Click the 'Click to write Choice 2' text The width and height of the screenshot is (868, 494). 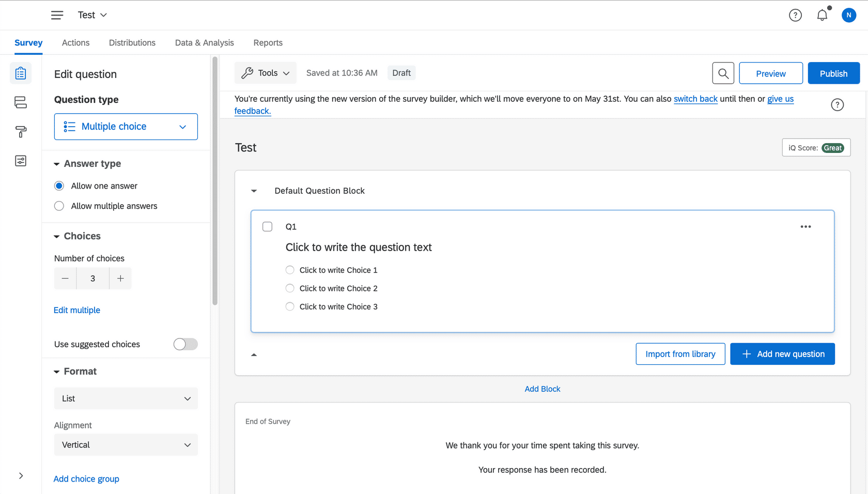338,288
